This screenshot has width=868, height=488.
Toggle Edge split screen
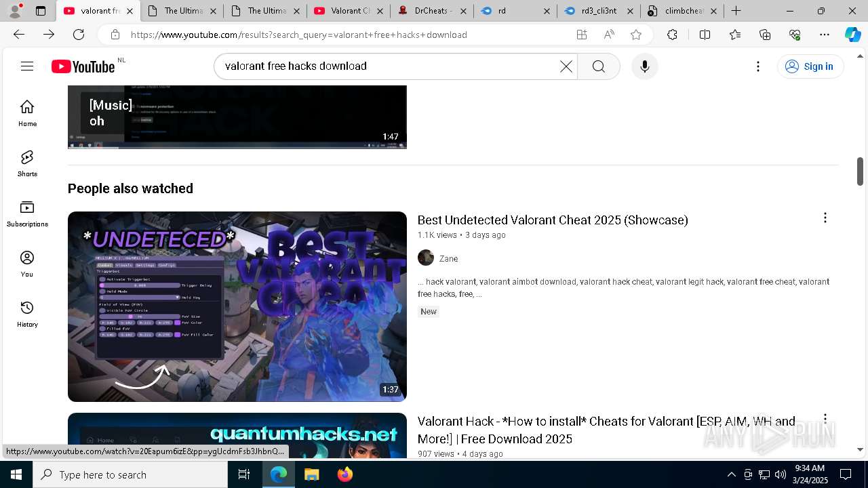point(705,35)
